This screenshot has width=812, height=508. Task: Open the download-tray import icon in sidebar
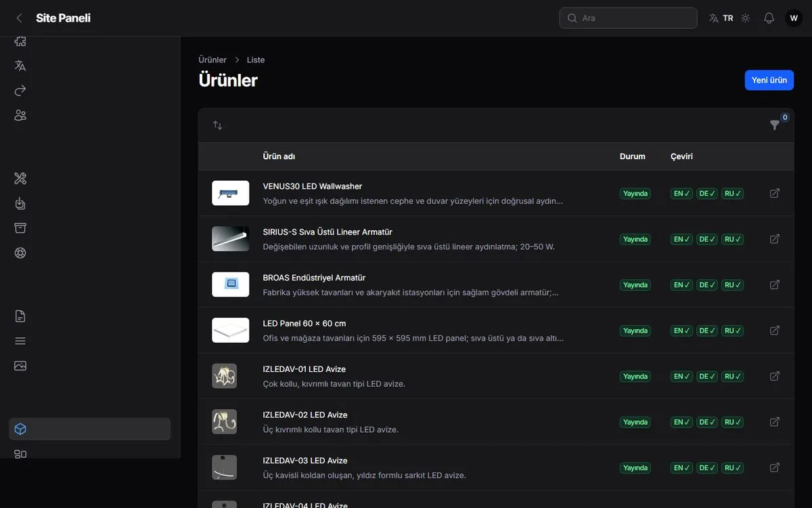[x=20, y=203]
